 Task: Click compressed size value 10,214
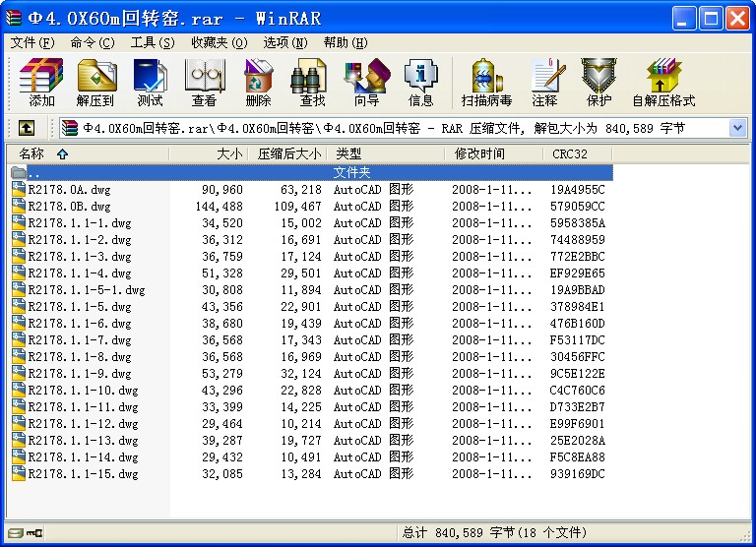coord(301,423)
